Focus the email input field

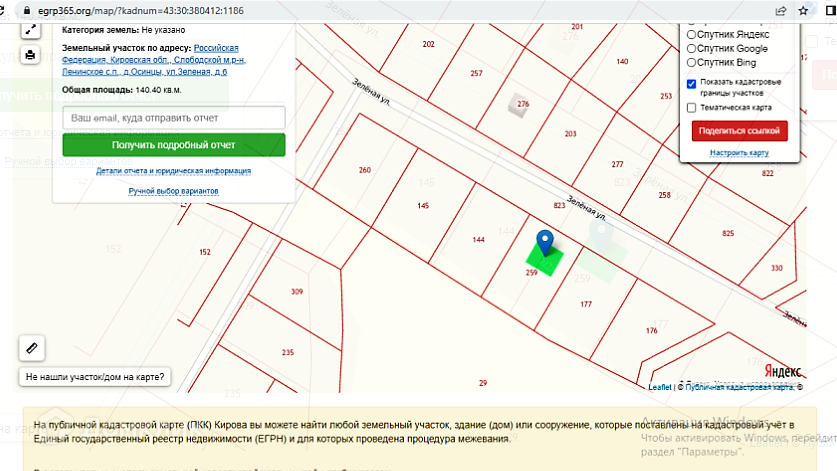coord(173,117)
